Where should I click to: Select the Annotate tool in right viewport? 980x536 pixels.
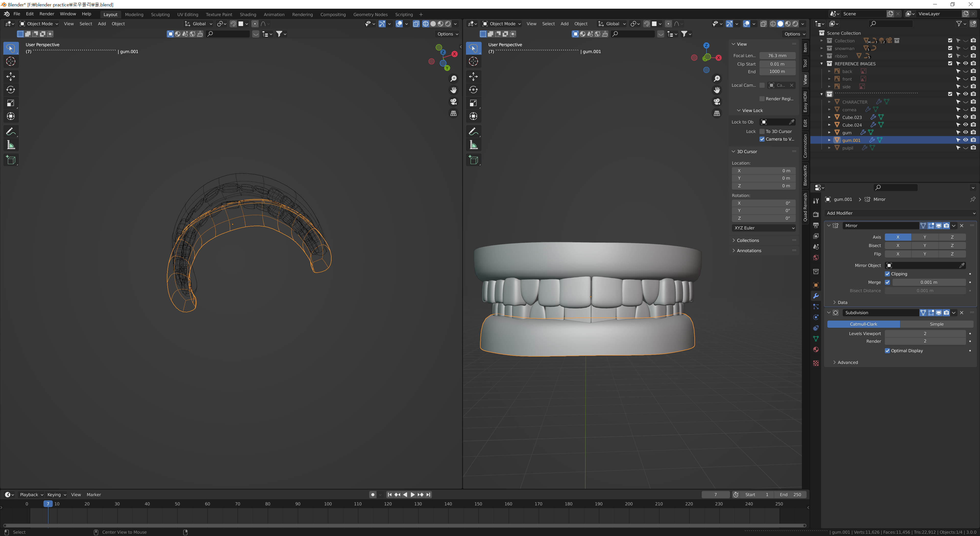473,132
